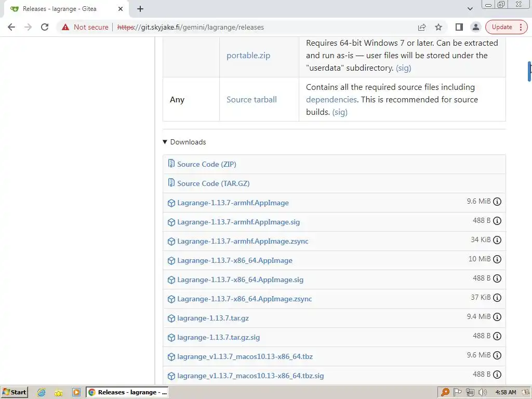Click the Update browser button

click(506, 27)
